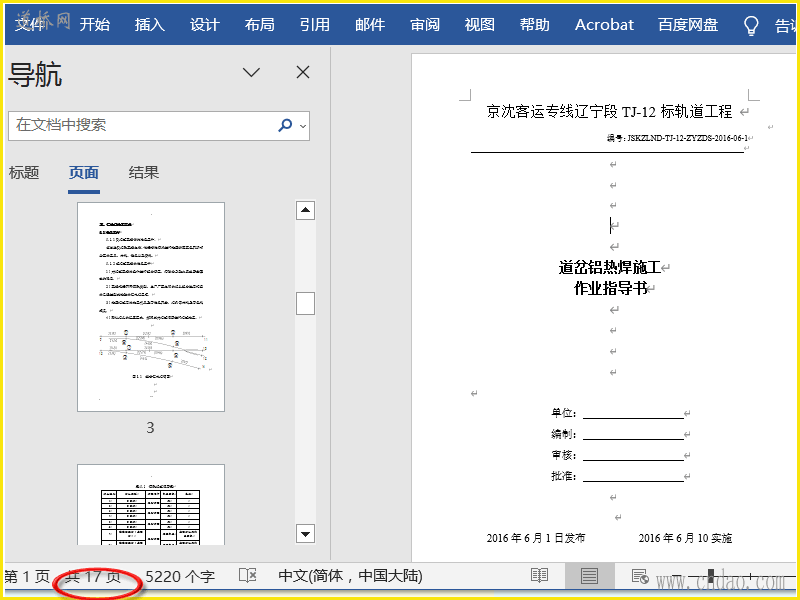This screenshot has height=600, width=800.
Task: Click the 中文(简体，中国大陆) language indicator
Action: (351, 577)
